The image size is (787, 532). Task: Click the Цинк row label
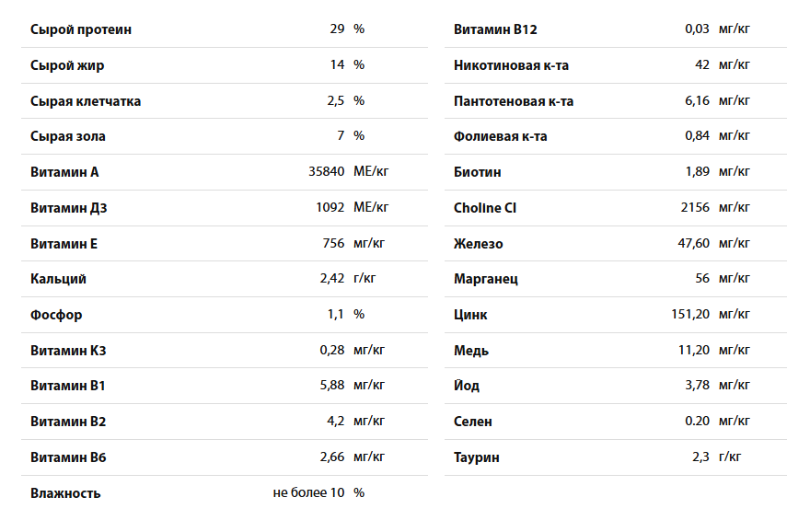[470, 315]
